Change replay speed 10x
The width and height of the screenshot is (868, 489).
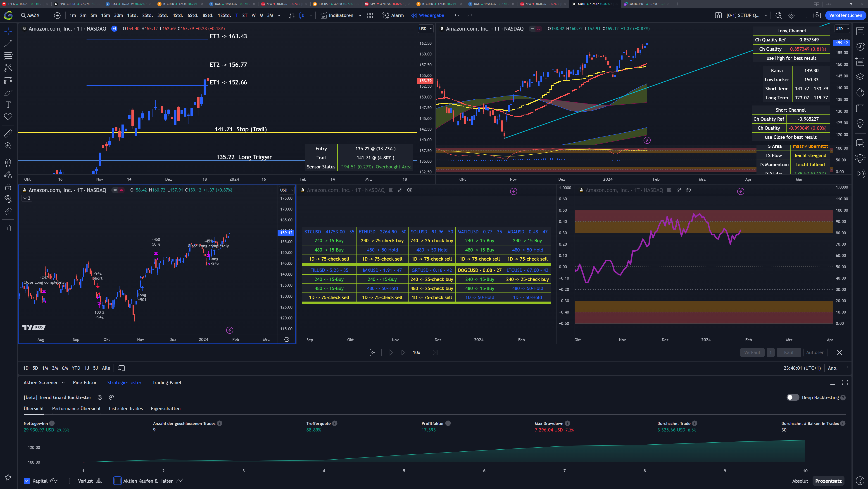[416, 352]
